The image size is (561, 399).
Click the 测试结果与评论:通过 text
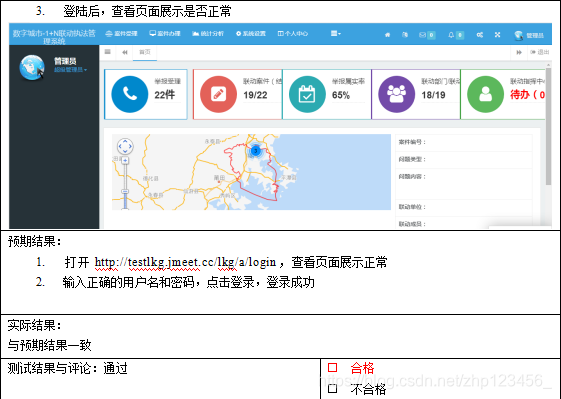coord(67,368)
